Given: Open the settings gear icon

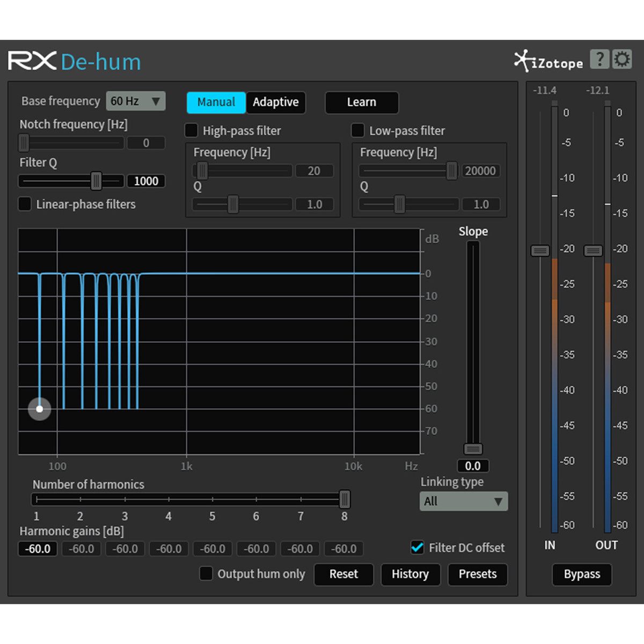Looking at the screenshot, I should coord(622,59).
